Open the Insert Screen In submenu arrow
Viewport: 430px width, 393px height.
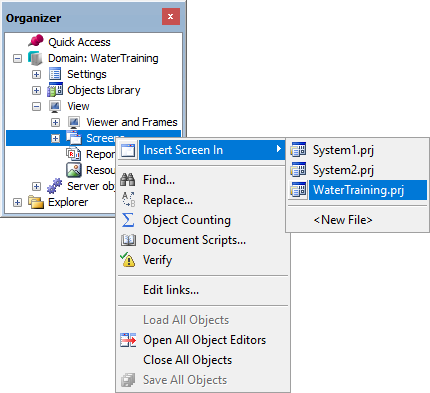278,149
